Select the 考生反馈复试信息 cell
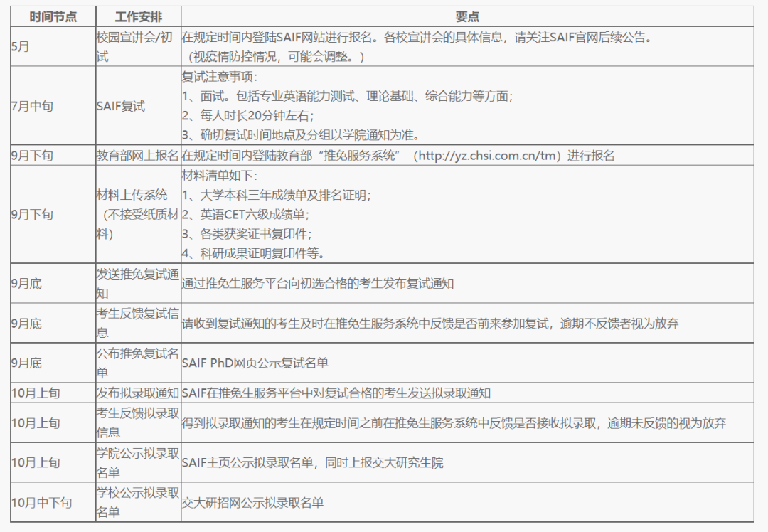The image size is (768, 532). [x=138, y=324]
